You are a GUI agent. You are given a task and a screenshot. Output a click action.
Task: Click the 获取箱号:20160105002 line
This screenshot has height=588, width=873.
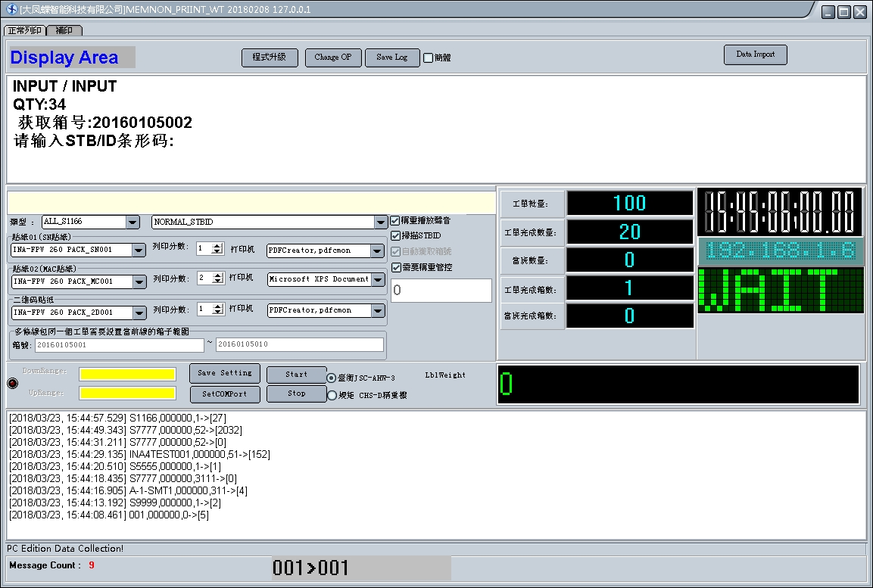coord(104,123)
